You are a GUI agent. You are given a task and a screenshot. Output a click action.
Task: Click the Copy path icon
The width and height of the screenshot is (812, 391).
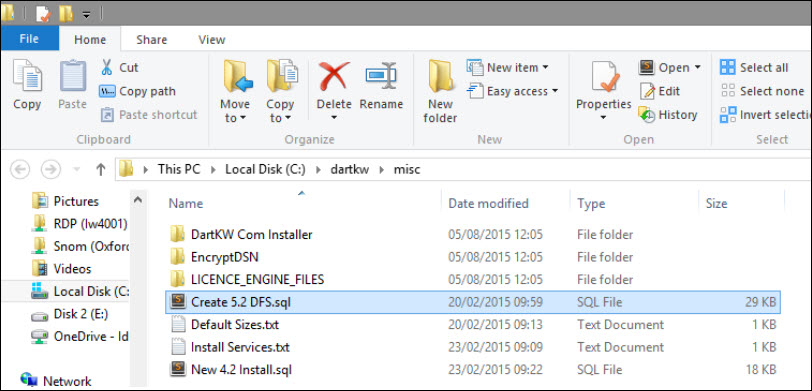coord(107,91)
